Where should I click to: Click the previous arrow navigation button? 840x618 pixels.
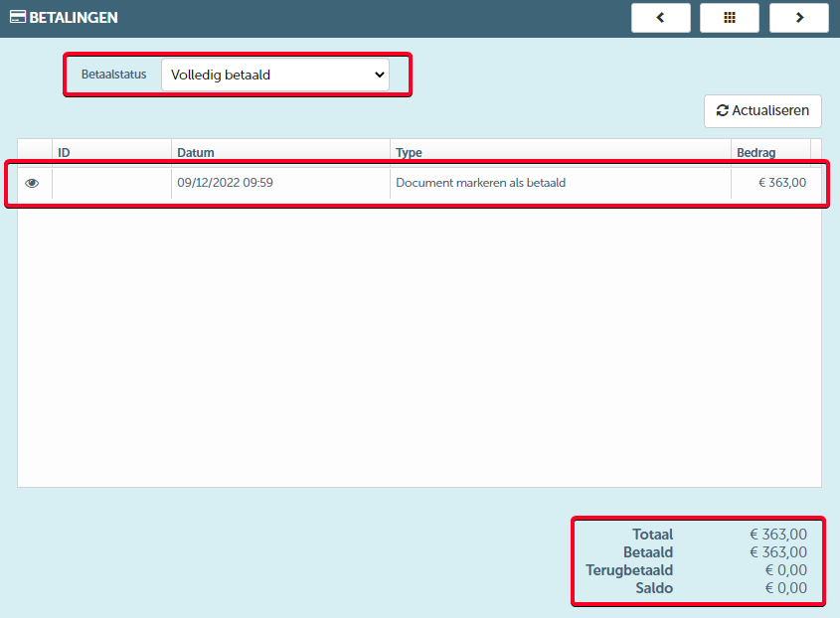click(x=660, y=18)
